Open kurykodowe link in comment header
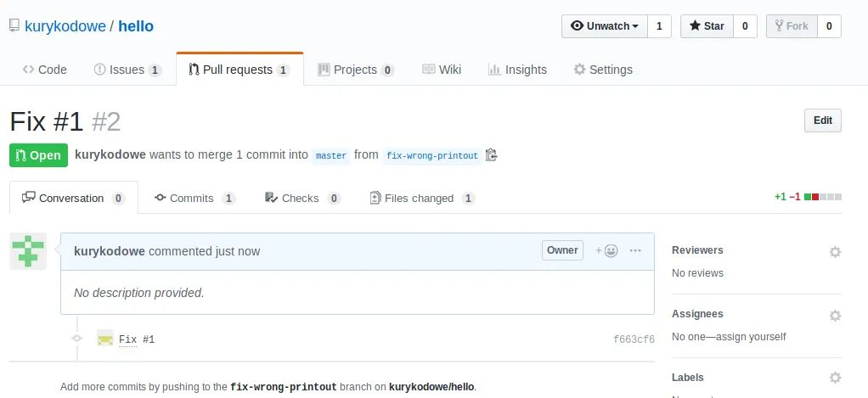 [x=110, y=251]
